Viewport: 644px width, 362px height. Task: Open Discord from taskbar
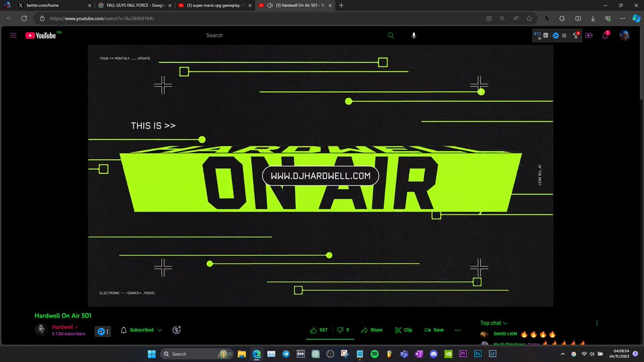[x=434, y=354]
